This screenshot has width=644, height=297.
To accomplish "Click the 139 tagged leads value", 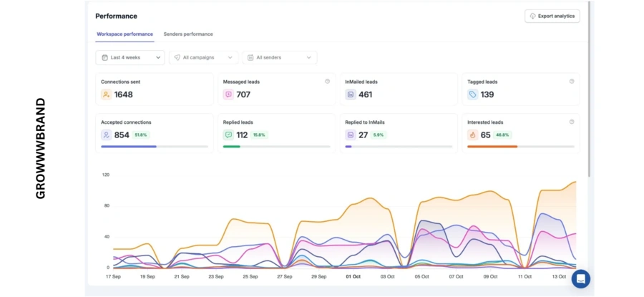I will 487,94.
